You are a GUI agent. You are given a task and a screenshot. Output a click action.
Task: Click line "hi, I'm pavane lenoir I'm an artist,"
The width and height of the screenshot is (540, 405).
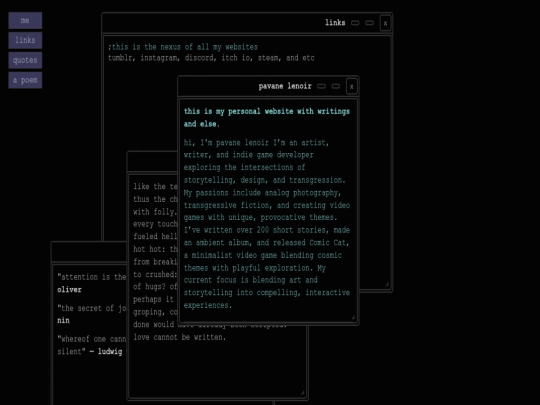coord(256,142)
